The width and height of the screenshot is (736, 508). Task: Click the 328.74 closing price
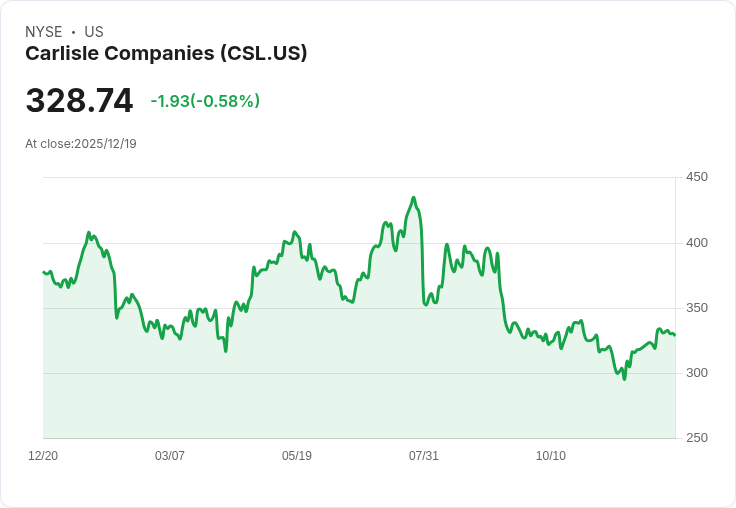click(x=79, y=101)
